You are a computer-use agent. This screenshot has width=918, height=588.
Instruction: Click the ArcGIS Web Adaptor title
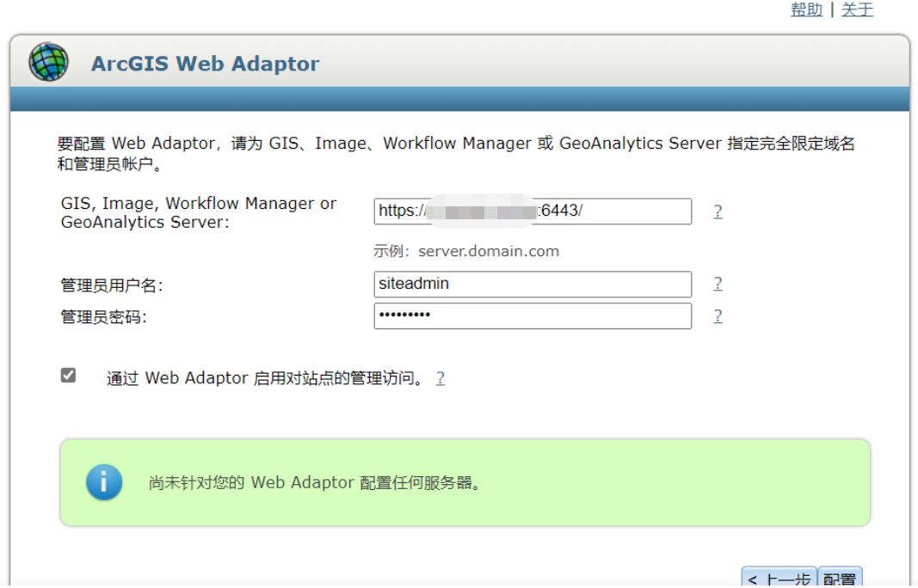tap(205, 63)
